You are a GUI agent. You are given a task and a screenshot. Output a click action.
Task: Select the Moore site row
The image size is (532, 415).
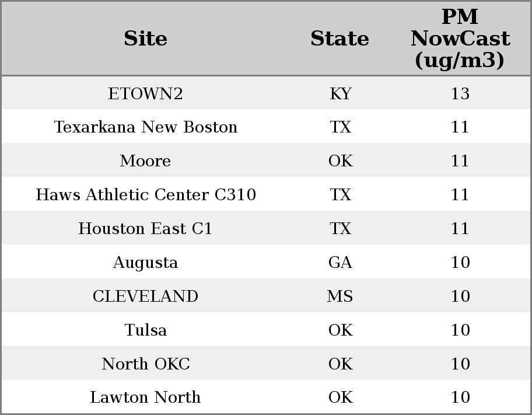tap(266, 161)
